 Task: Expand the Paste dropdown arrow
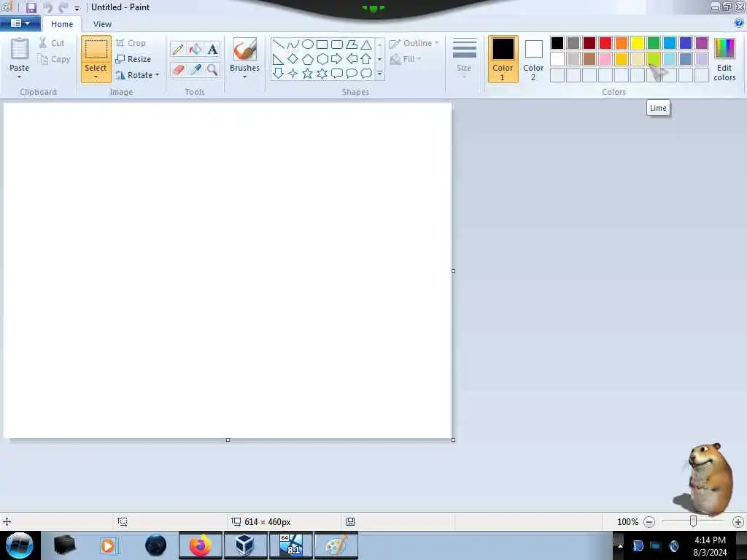coord(20,77)
